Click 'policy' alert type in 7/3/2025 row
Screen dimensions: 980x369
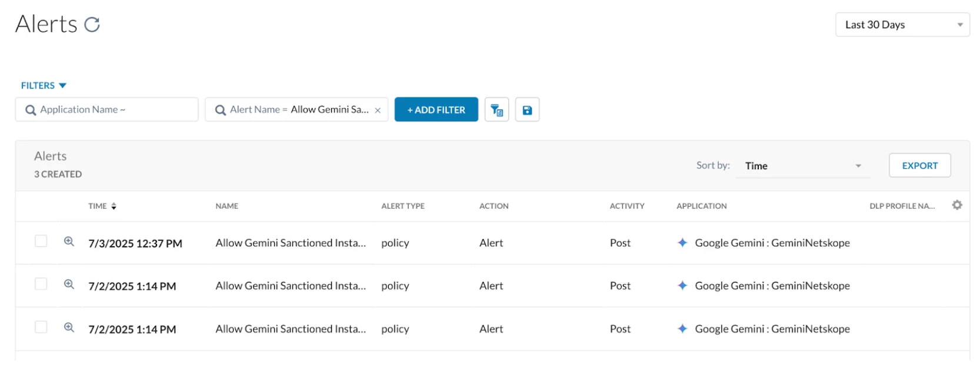click(x=395, y=243)
